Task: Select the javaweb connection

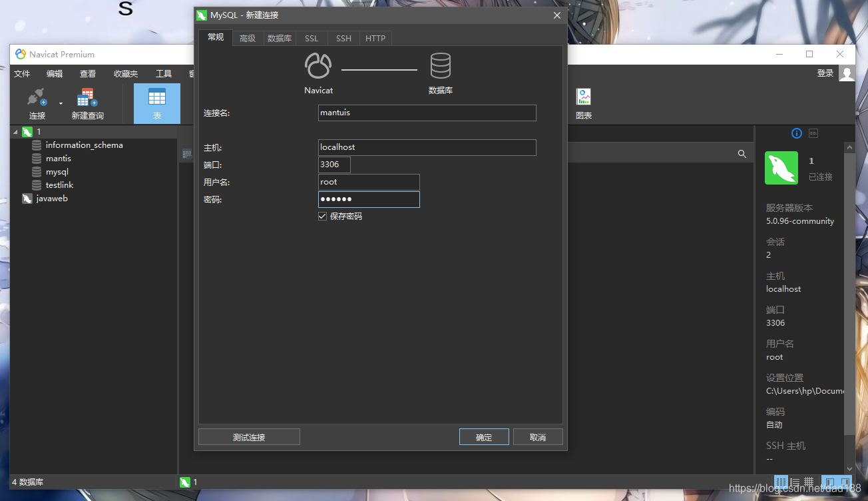Action: tap(52, 199)
